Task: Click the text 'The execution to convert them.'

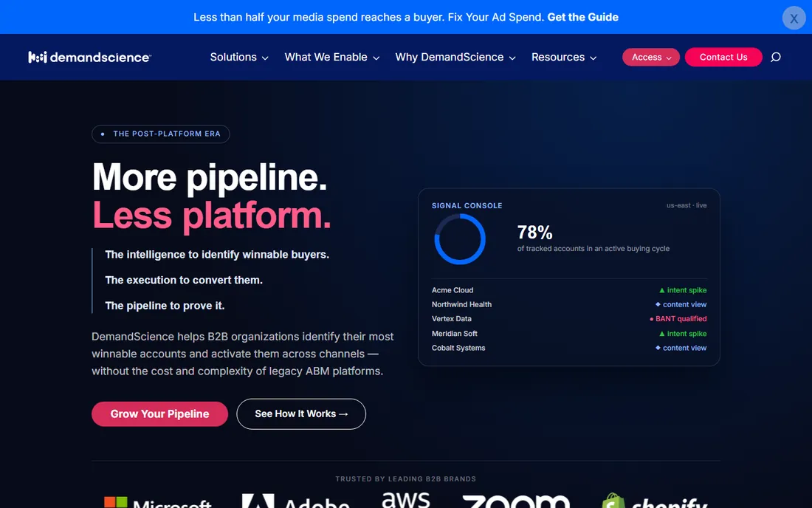Action: coord(183,280)
